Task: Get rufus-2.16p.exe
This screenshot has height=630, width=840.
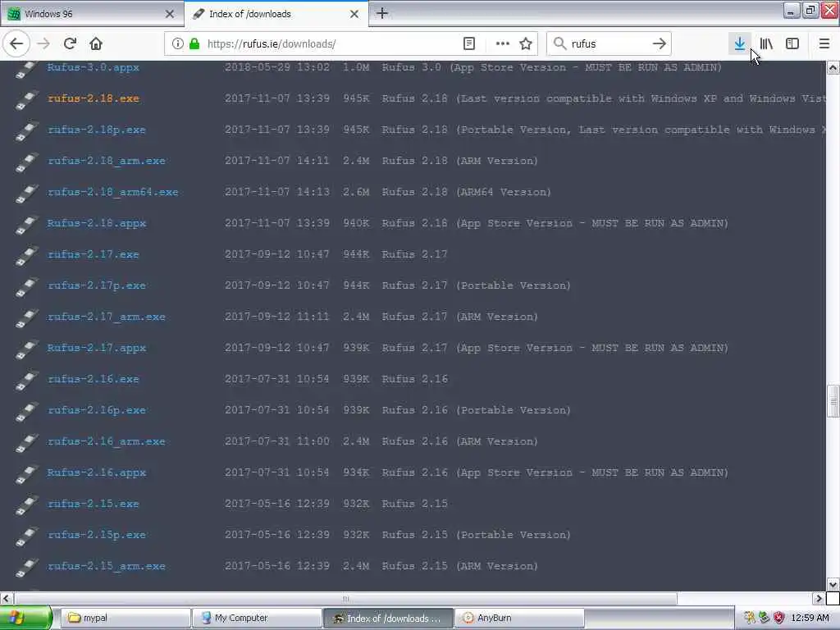Action: click(x=97, y=410)
